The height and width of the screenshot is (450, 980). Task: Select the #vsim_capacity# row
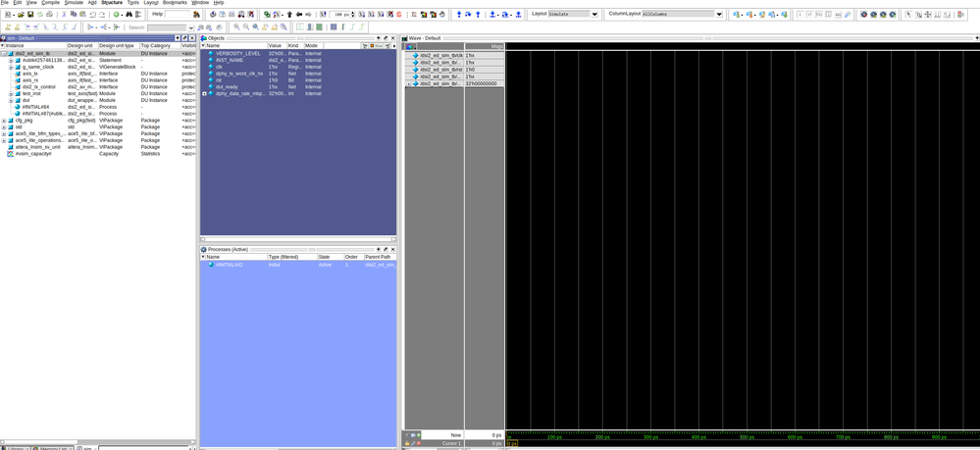(x=99, y=154)
